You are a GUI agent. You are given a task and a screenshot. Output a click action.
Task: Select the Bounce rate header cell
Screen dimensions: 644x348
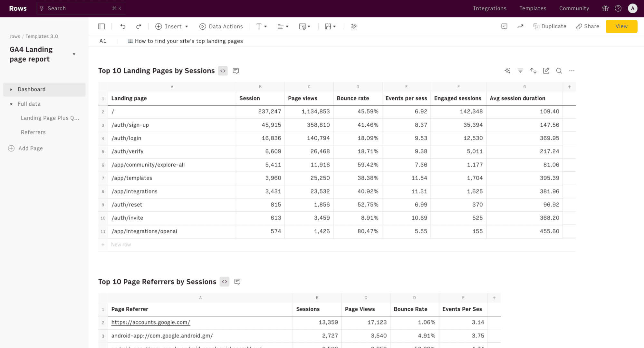(358, 98)
